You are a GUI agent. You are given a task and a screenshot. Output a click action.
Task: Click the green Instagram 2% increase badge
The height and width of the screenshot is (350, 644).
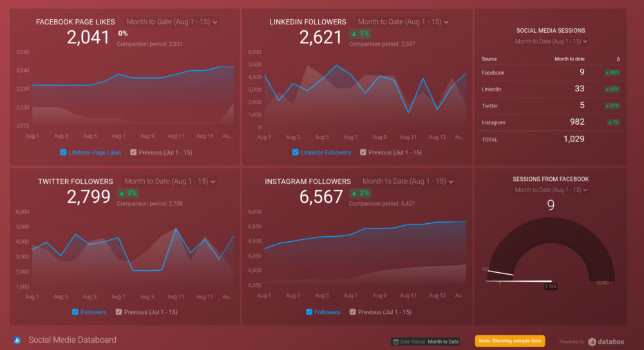(x=360, y=193)
